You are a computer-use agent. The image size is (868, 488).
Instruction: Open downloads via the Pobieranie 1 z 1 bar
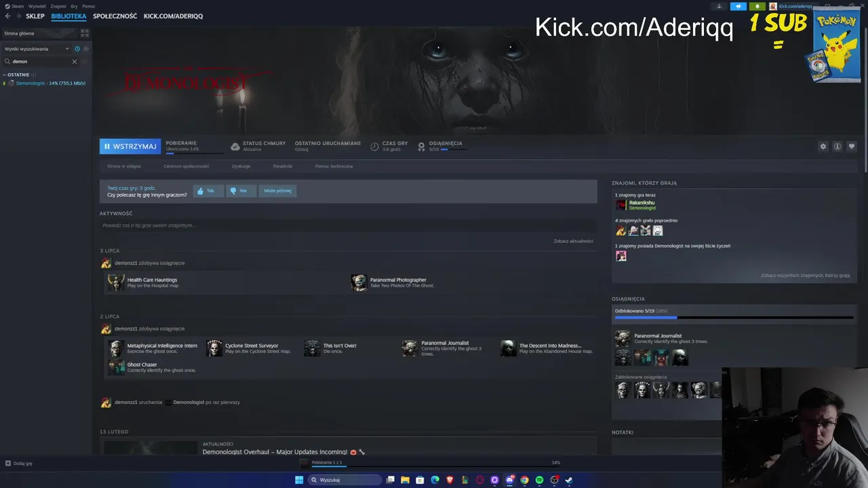tap(431, 463)
